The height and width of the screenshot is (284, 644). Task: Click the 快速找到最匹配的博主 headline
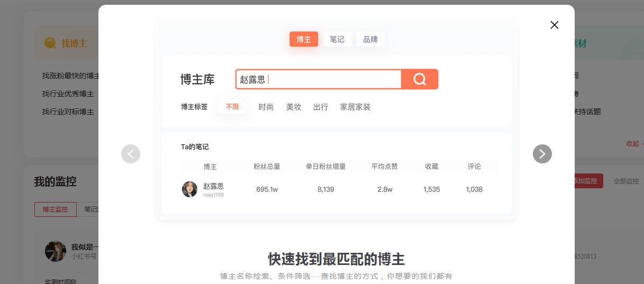click(x=337, y=260)
